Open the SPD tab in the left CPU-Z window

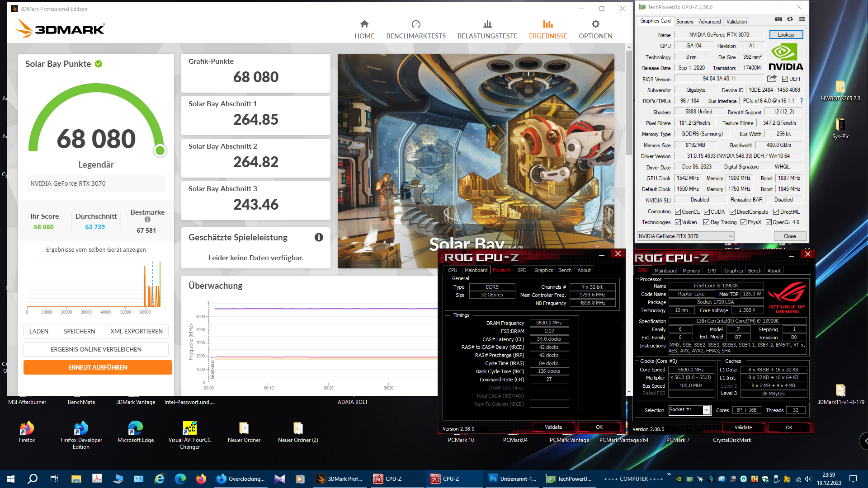click(x=522, y=270)
